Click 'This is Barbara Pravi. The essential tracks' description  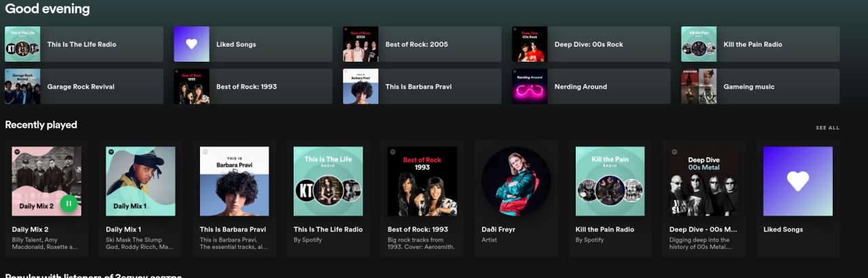(x=234, y=243)
